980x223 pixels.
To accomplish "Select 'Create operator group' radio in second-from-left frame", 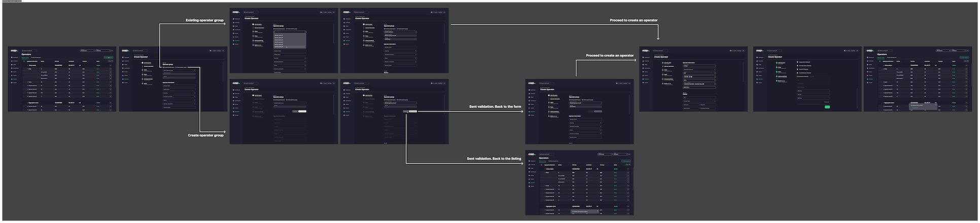I will click(x=177, y=67).
